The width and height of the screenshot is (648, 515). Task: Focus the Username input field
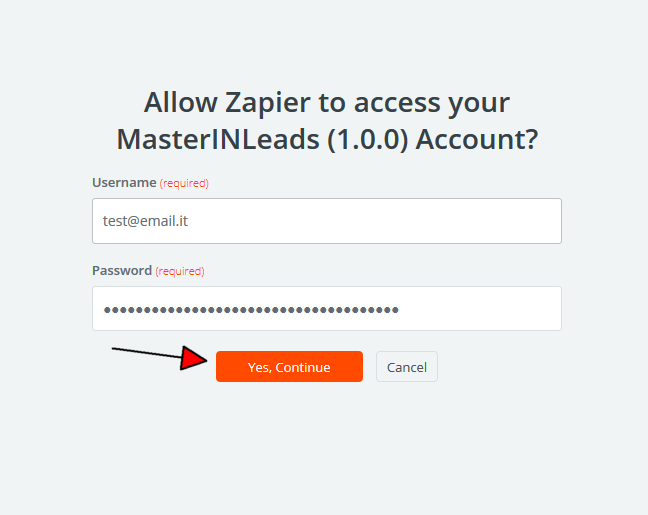[x=326, y=221]
